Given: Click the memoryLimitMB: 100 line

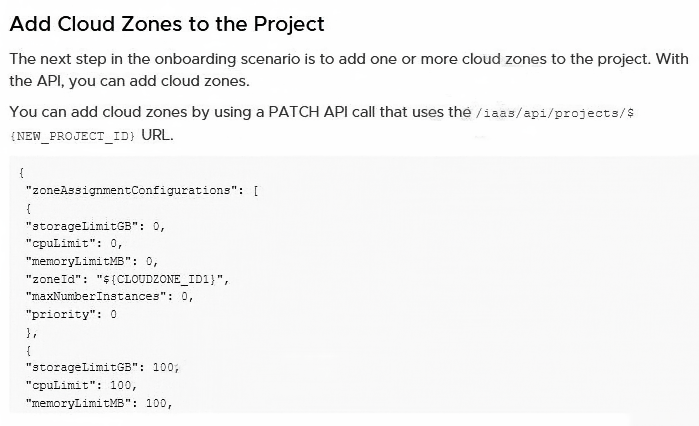Looking at the screenshot, I should 99,403.
